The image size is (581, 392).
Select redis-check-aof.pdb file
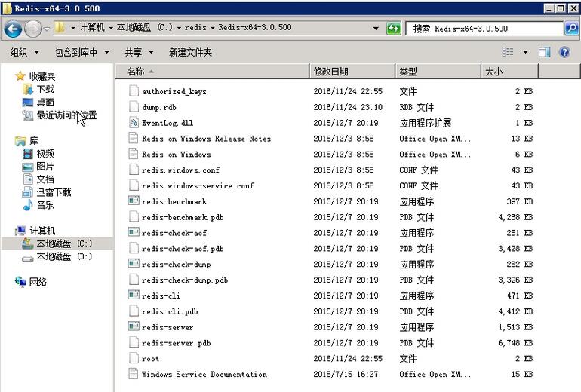183,249
